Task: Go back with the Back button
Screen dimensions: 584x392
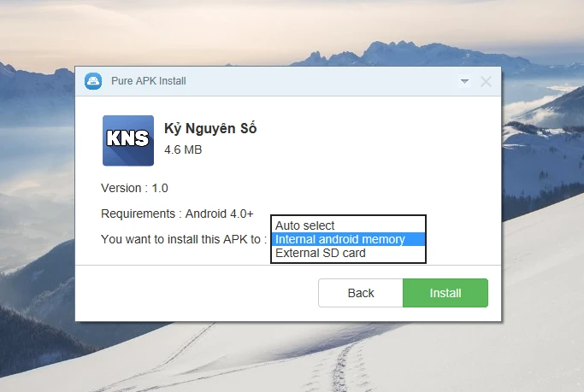Action: coord(361,293)
